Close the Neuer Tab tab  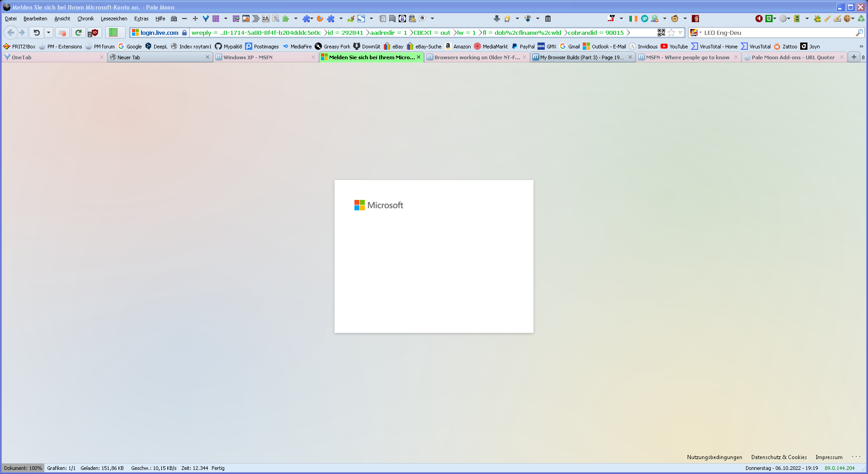tap(208, 57)
